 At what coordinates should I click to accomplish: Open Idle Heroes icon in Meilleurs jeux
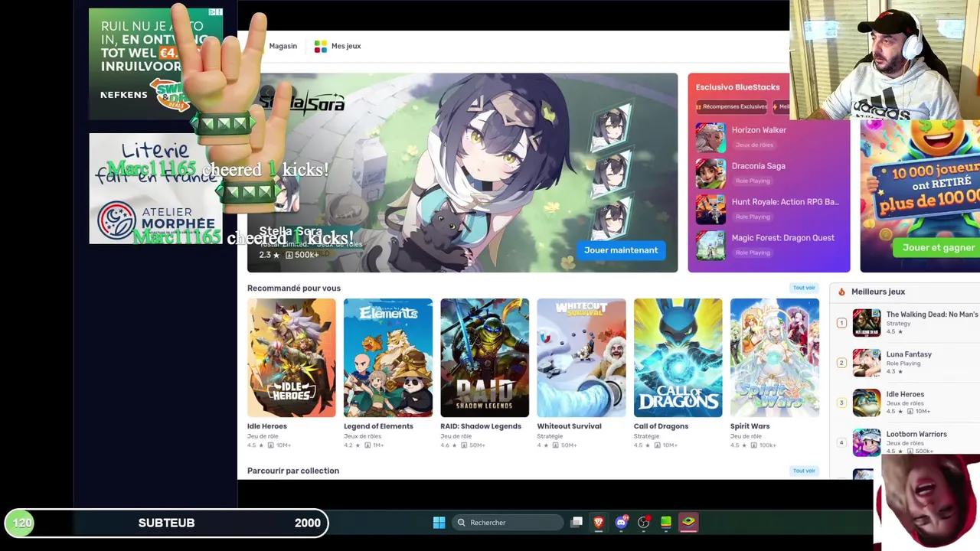click(867, 403)
